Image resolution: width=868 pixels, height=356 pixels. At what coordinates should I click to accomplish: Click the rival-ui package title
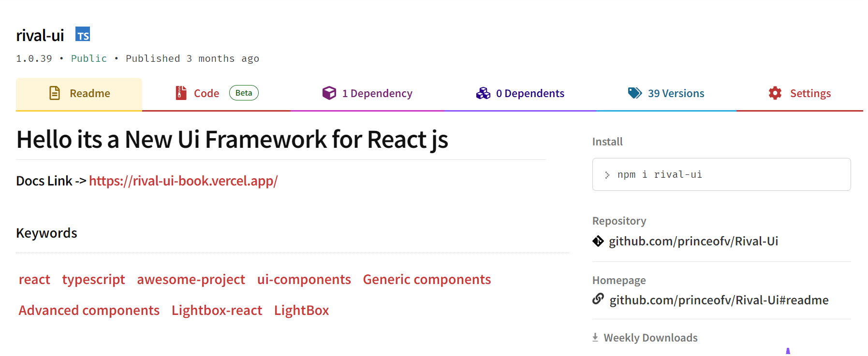pyautogui.click(x=40, y=35)
